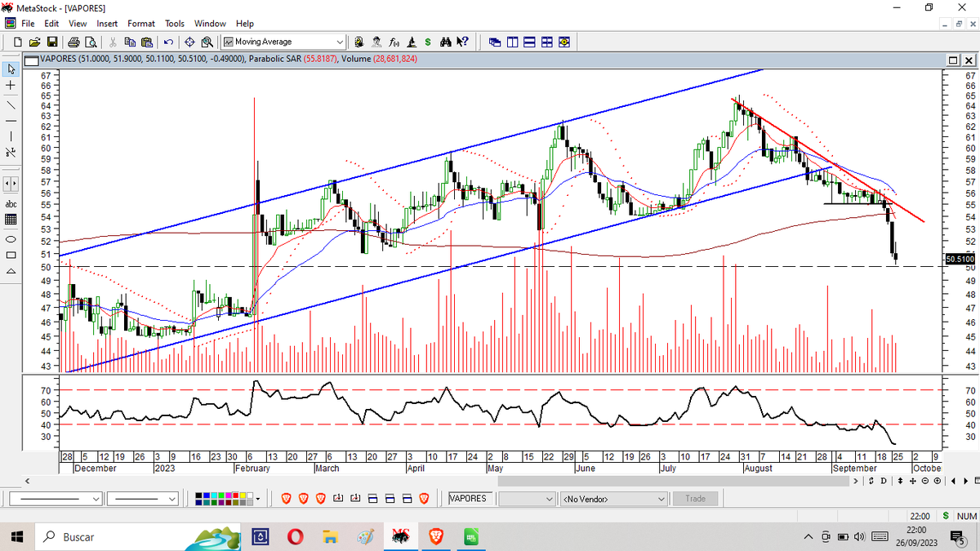
Task: Print the chart with the printer icon
Action: coord(73,42)
